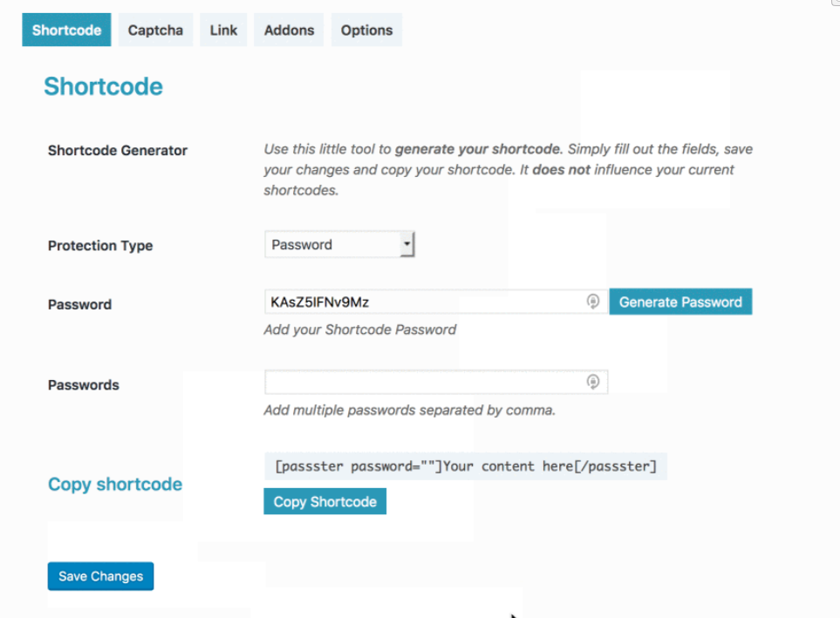
Task: Save Changes at the bottom
Action: pos(100,576)
